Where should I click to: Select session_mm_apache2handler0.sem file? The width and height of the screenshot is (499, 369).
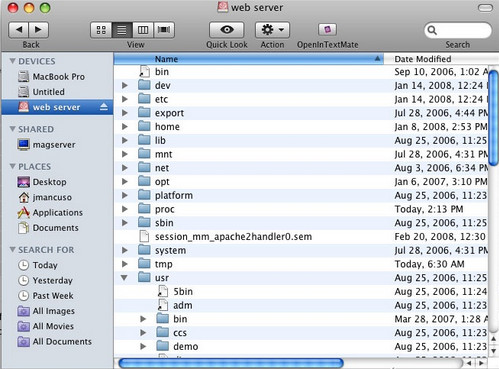[x=301, y=237]
